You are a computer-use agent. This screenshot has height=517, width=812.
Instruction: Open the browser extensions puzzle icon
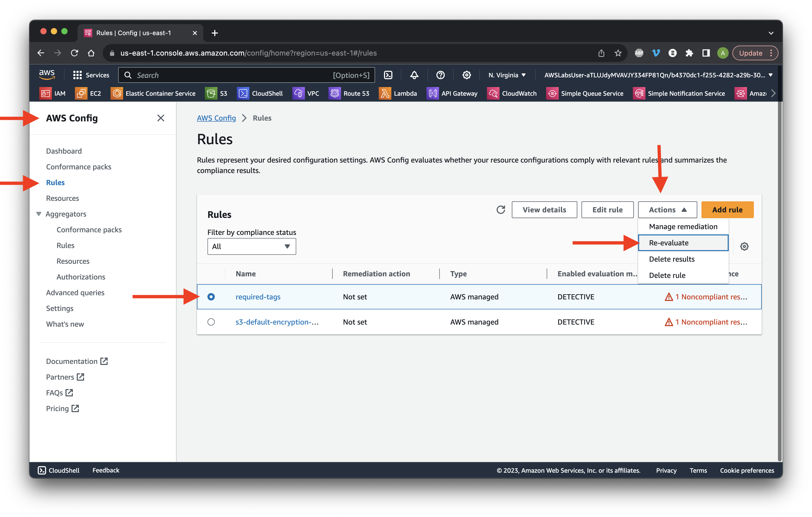[x=689, y=53]
